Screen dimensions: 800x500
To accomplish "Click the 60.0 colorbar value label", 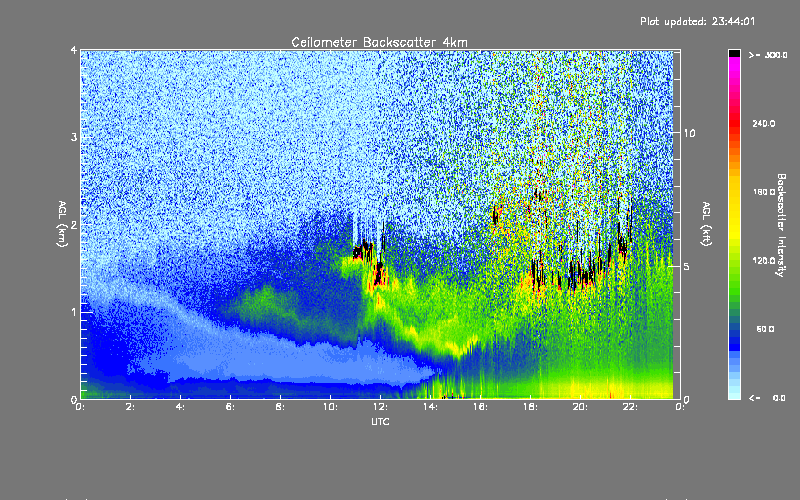I will point(765,330).
